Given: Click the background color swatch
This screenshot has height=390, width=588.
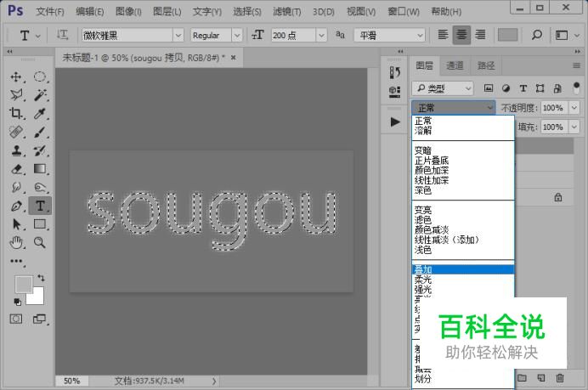Looking at the screenshot, I should pos(37,298).
